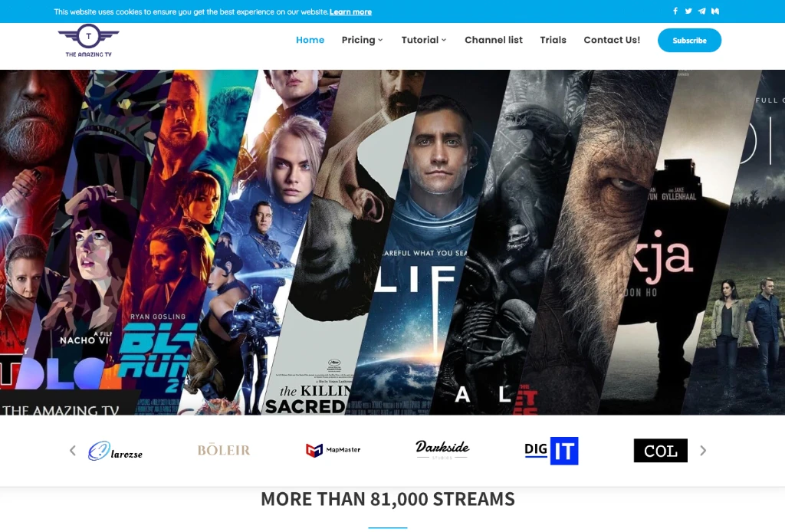Image resolution: width=785 pixels, height=532 pixels.
Task: Click The Amazing TV logo
Action: (x=89, y=41)
